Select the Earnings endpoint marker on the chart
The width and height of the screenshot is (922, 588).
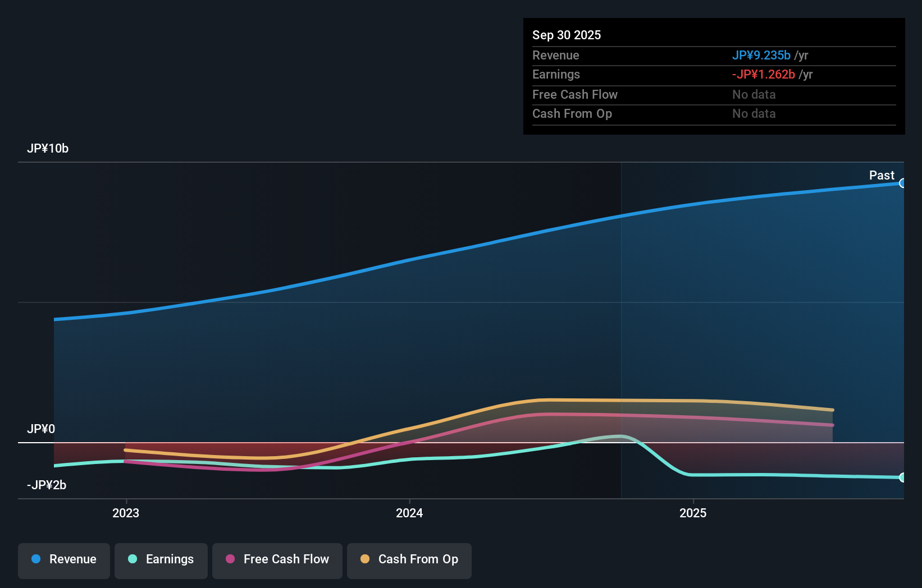click(903, 477)
